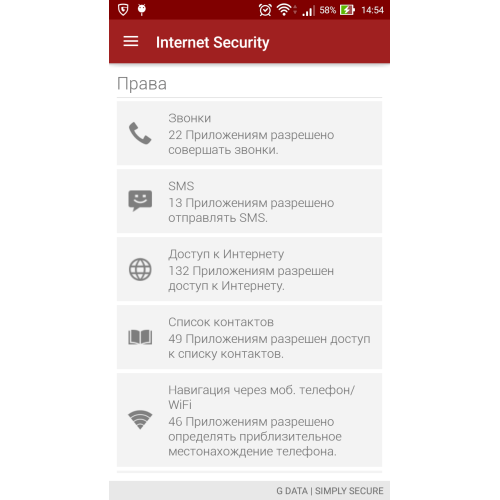Tap the WiFi navigation icon in list

click(140, 420)
